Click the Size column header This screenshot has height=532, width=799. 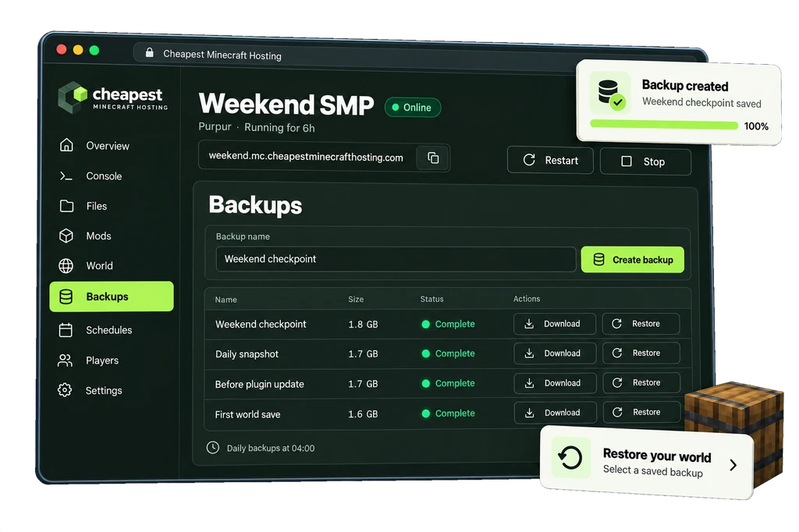[x=356, y=299]
